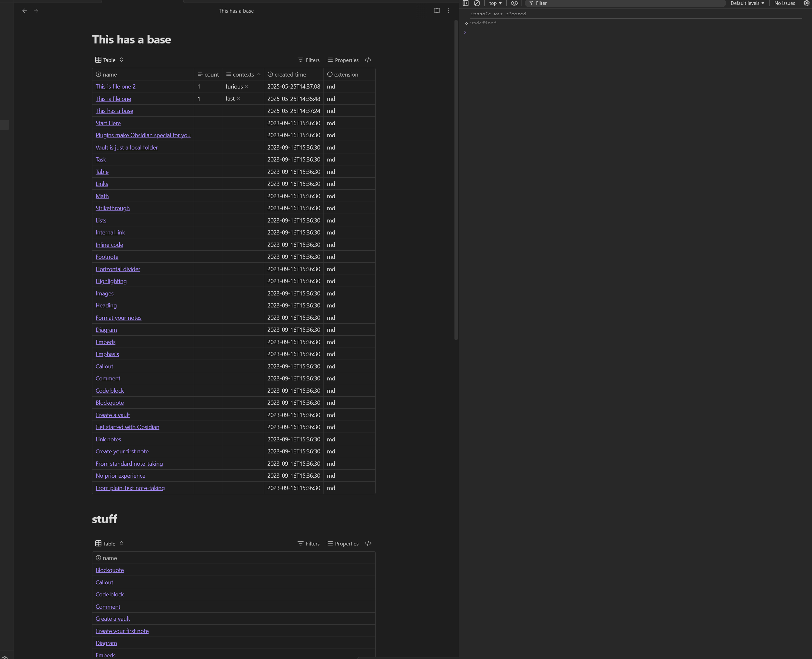Open Vault is just a local folder
812x659 pixels.
(127, 147)
